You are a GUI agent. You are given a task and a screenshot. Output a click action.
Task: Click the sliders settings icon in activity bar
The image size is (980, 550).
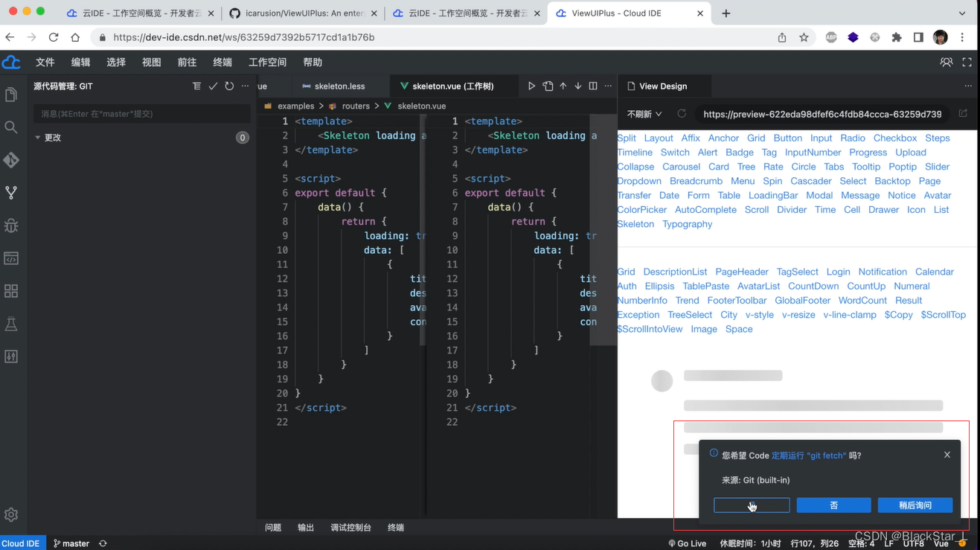[x=11, y=356]
